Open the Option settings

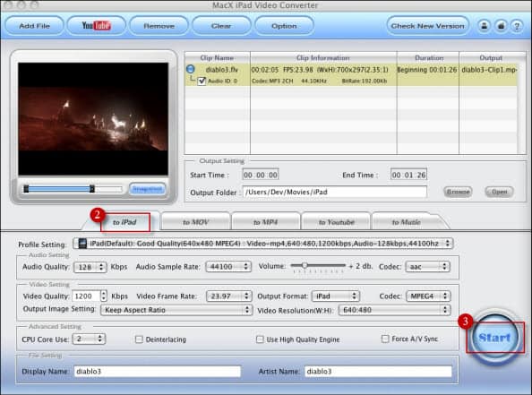tap(284, 26)
